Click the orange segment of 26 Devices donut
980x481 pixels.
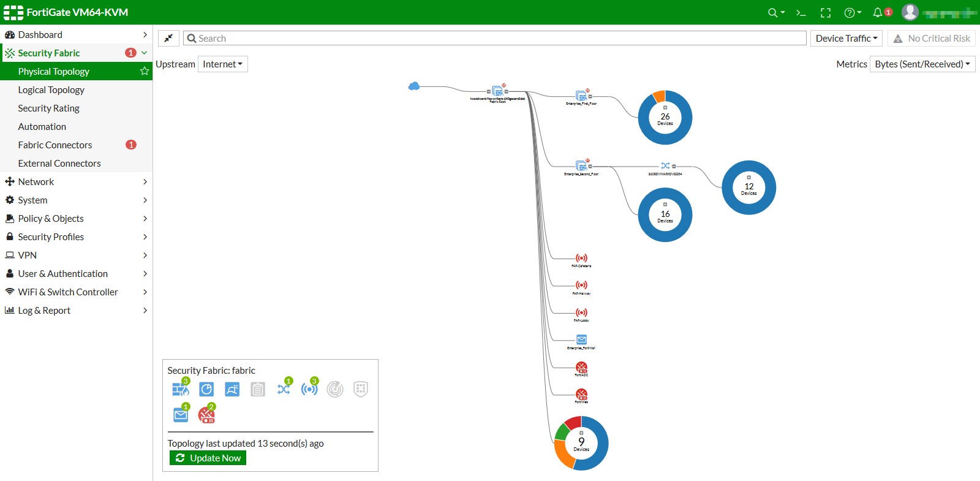(659, 96)
